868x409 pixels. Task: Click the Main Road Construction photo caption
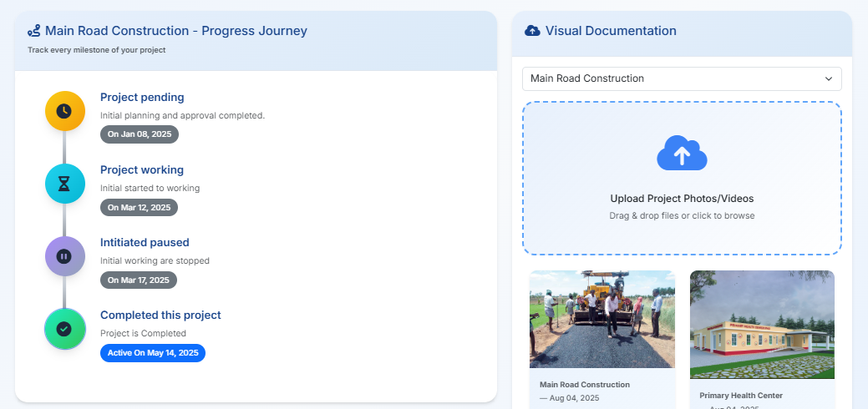click(x=585, y=385)
